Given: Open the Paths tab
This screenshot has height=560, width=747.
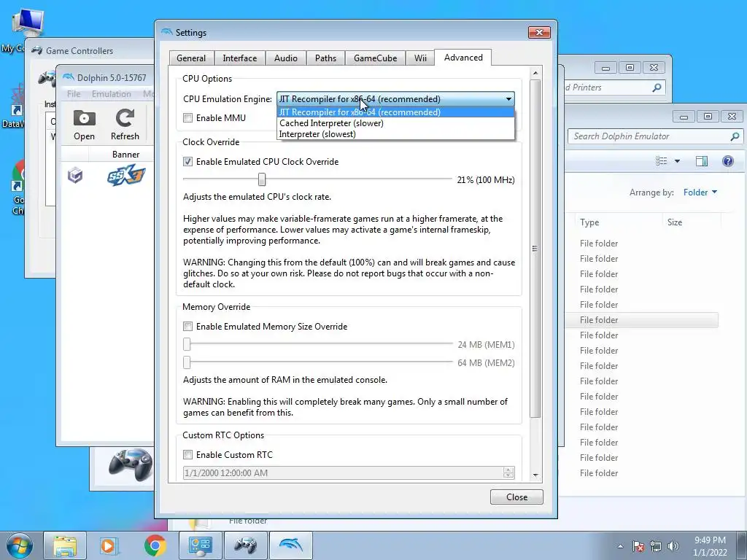Looking at the screenshot, I should 325,58.
